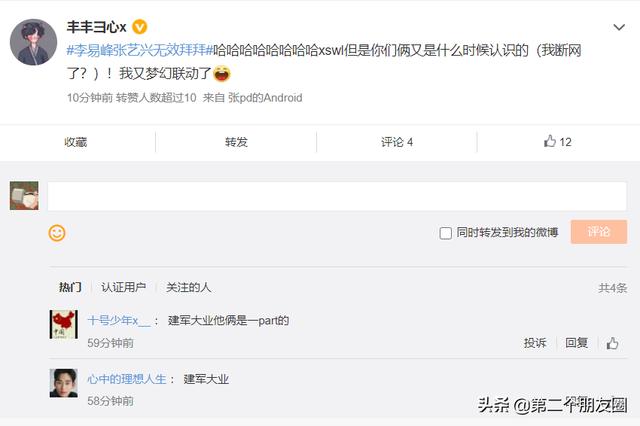Click 回复 on the first comment

(x=576, y=343)
